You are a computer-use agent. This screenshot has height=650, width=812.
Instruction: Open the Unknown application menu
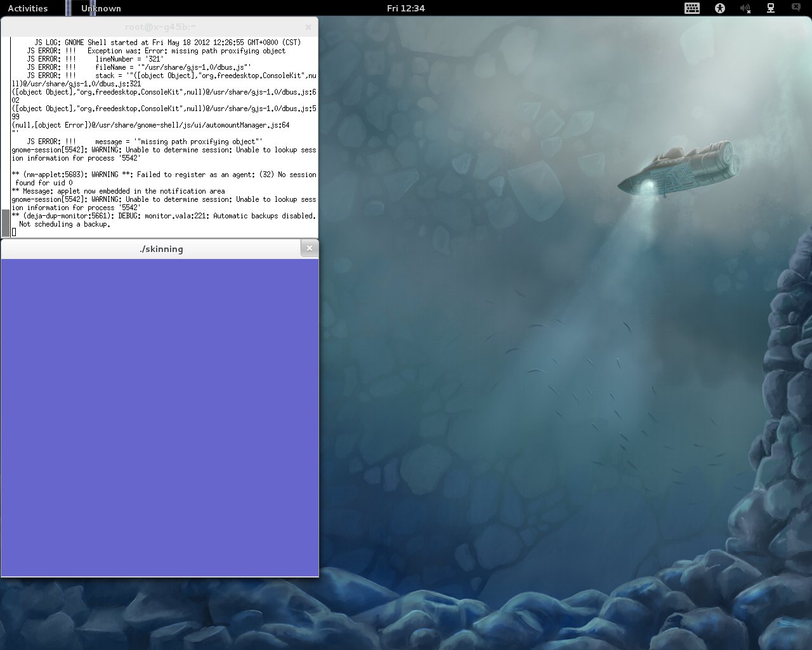101,8
